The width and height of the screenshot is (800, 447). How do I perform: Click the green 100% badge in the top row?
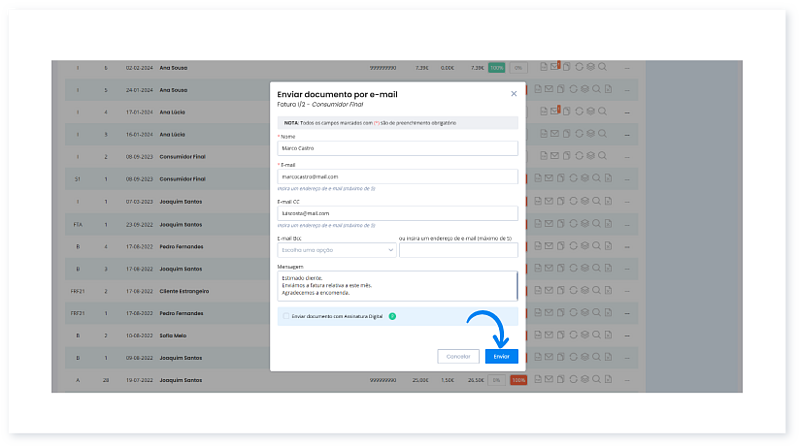point(496,67)
